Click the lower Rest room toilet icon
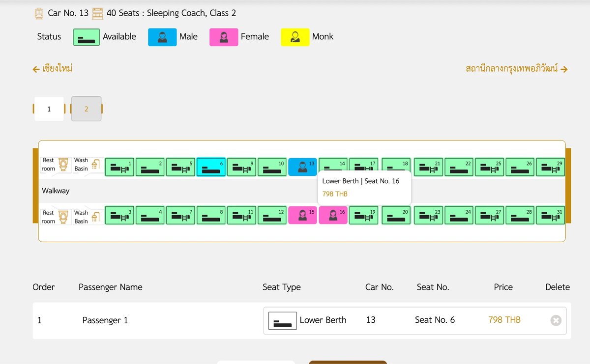The width and height of the screenshot is (590, 364). (63, 217)
